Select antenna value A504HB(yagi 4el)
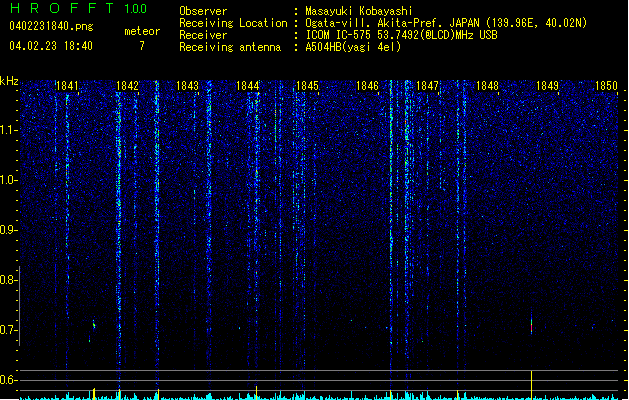Image resolution: width=629 pixels, height=400 pixels. [x=353, y=47]
